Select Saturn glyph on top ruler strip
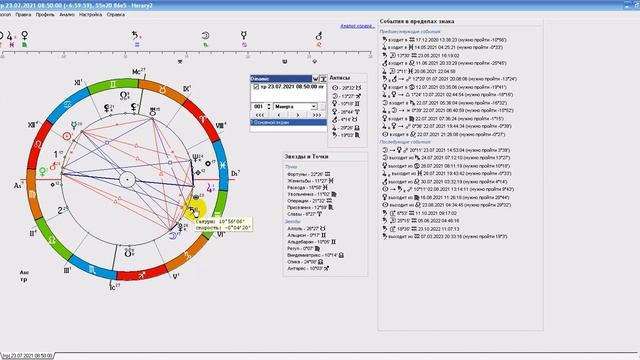Viewport: 640px width, 360px height. [x=136, y=36]
